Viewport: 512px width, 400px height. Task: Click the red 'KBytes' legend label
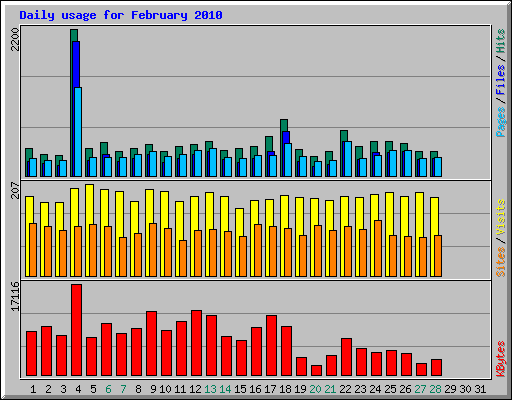click(x=501, y=359)
